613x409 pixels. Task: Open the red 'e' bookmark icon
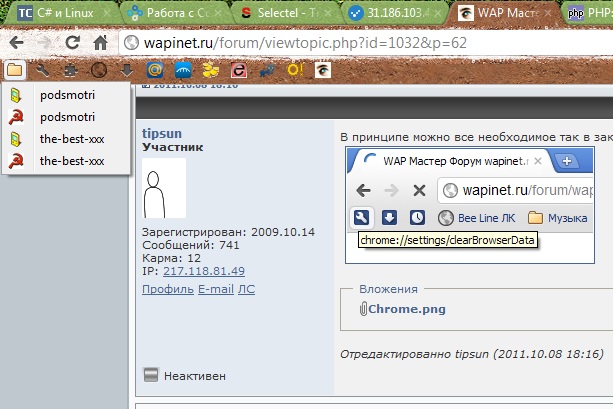point(239,70)
